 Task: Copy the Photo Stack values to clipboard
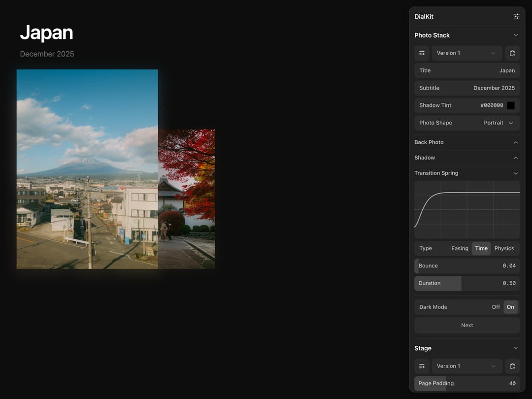(512, 53)
